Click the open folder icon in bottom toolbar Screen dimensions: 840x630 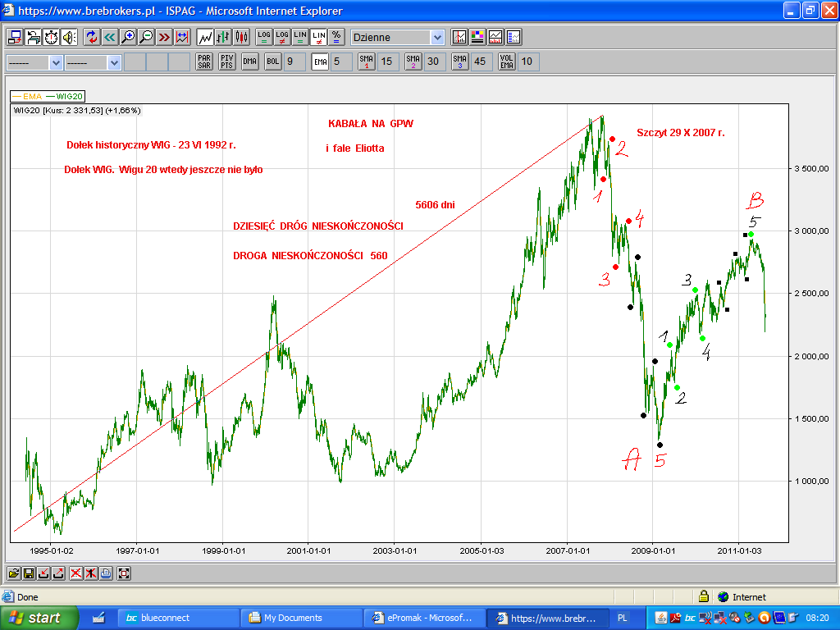(13, 573)
